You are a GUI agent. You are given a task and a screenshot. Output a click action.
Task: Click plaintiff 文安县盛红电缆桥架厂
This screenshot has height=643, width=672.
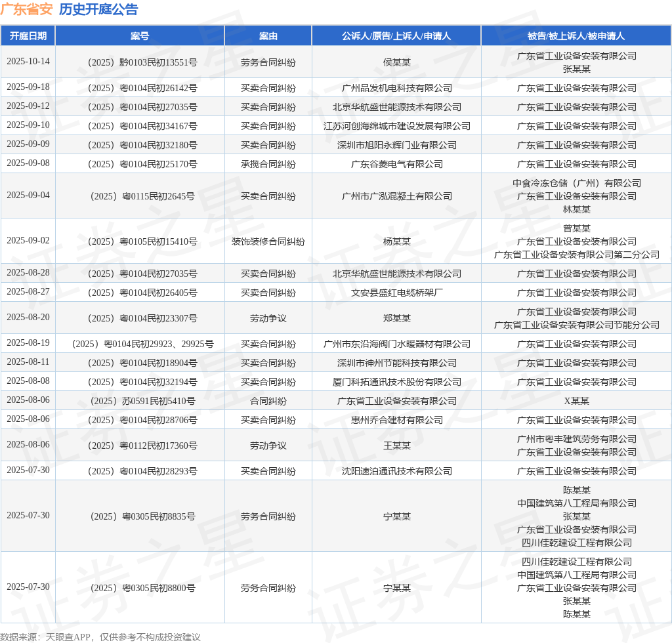tap(397, 293)
